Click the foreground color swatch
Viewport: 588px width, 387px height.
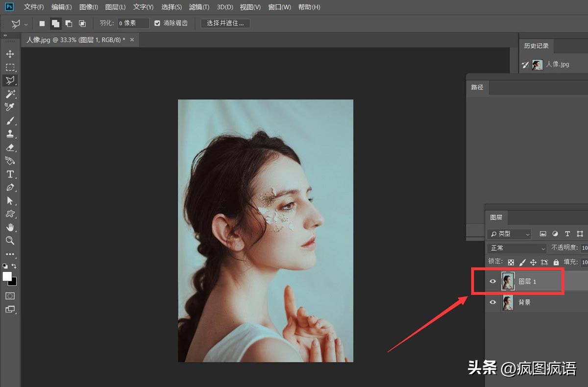coord(8,275)
